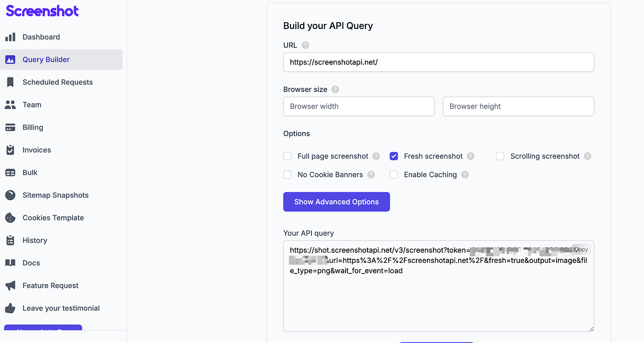Viewport: 644px width, 343px height.
Task: Open Leave your testimonial link
Action: click(61, 308)
